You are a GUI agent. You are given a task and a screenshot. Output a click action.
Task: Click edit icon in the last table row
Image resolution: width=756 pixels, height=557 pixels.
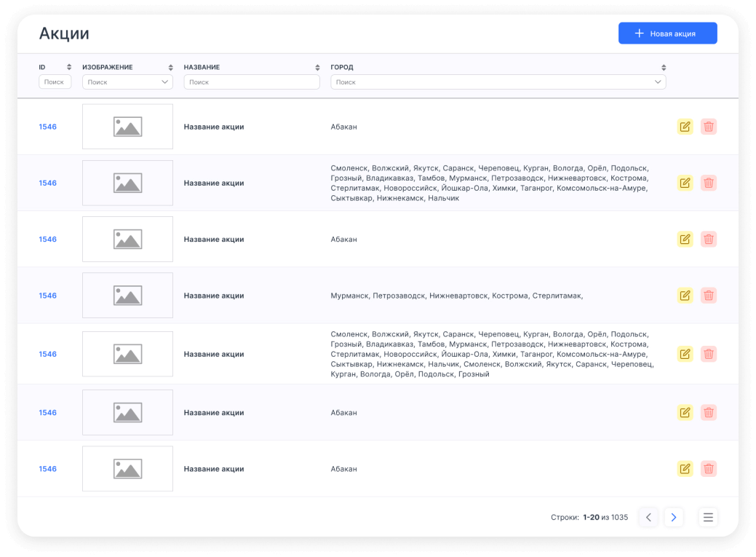pyautogui.click(x=685, y=469)
